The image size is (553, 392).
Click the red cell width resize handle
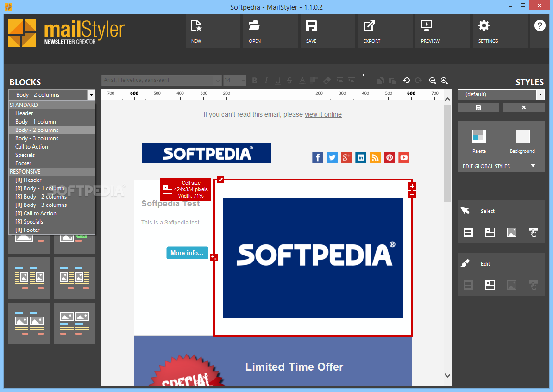[214, 258]
